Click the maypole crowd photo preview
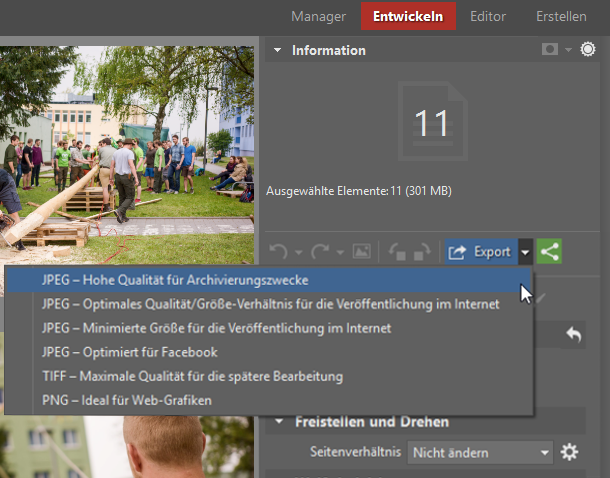Viewport: 610px width, 478px height. [x=127, y=156]
